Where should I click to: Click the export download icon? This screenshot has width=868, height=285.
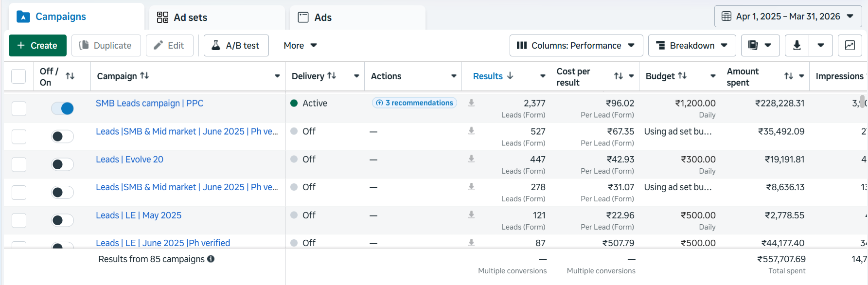797,45
